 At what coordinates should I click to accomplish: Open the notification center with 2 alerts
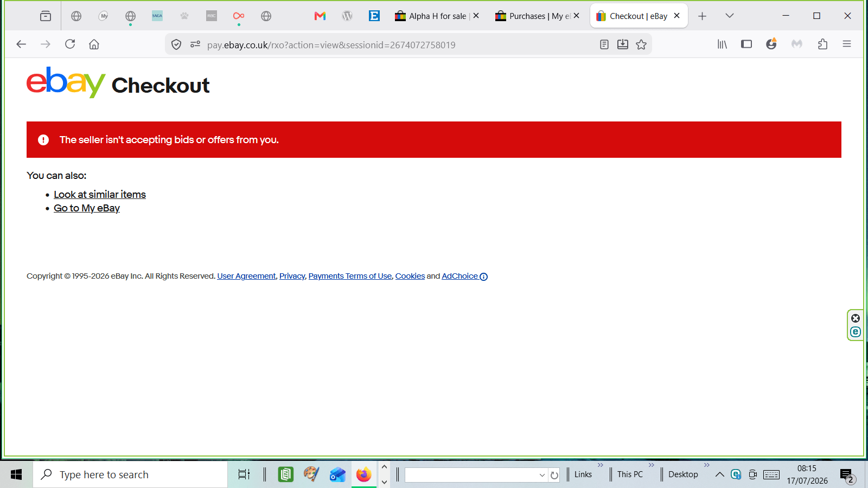[847, 475]
